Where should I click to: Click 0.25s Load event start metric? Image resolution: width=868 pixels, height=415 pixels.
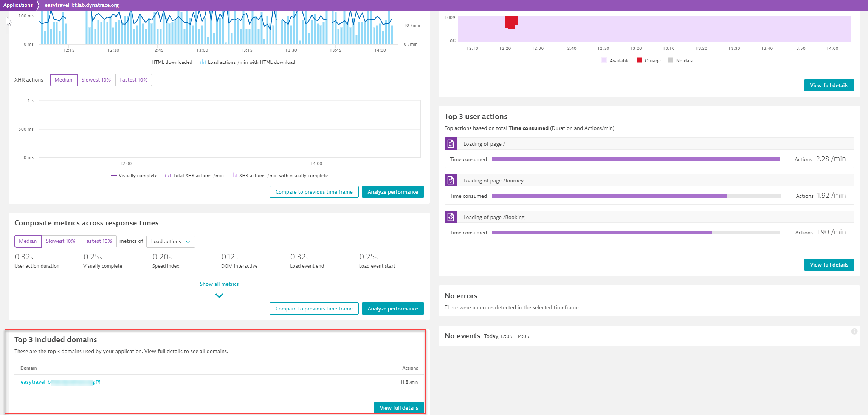pos(377,261)
